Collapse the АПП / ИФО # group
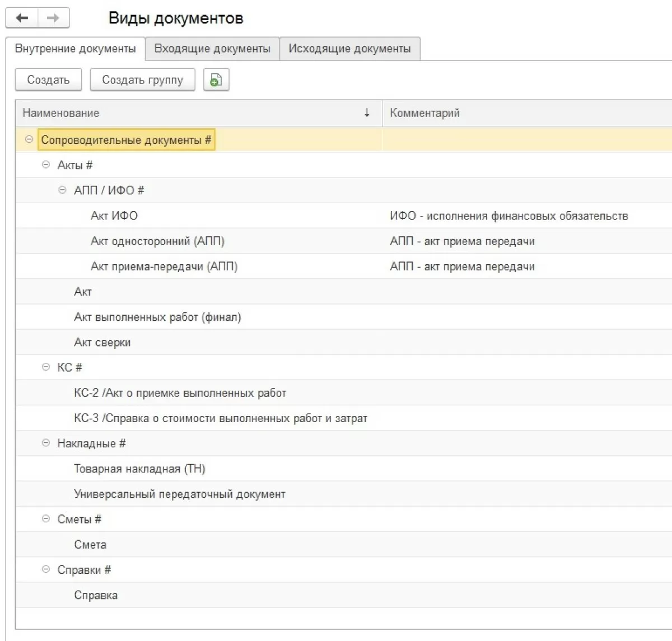Screen dimensions: 672x641 (63, 190)
